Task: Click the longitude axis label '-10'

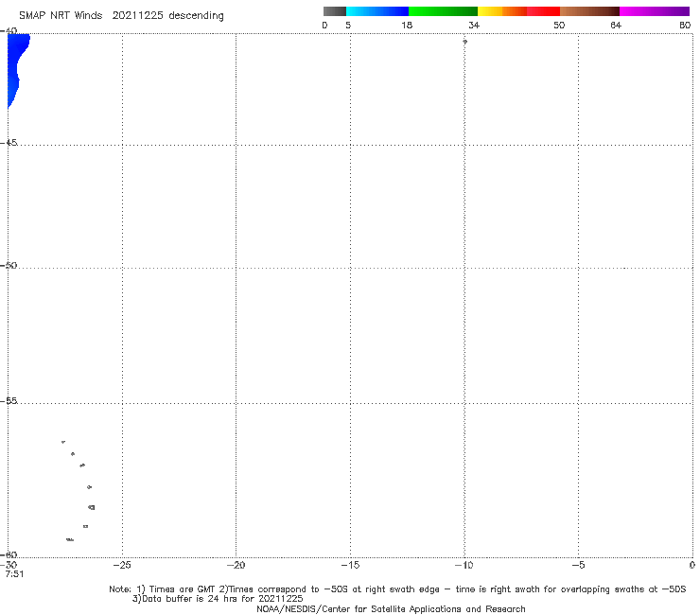Action: [464, 565]
